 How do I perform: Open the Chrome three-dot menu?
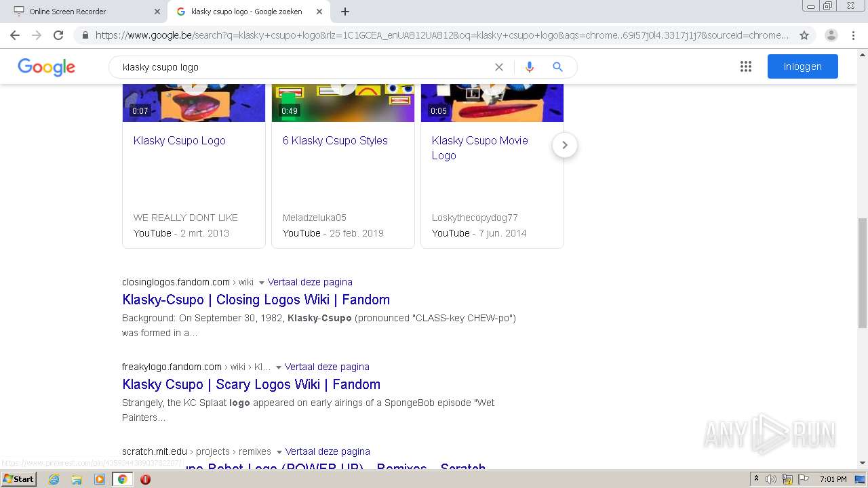tap(853, 35)
